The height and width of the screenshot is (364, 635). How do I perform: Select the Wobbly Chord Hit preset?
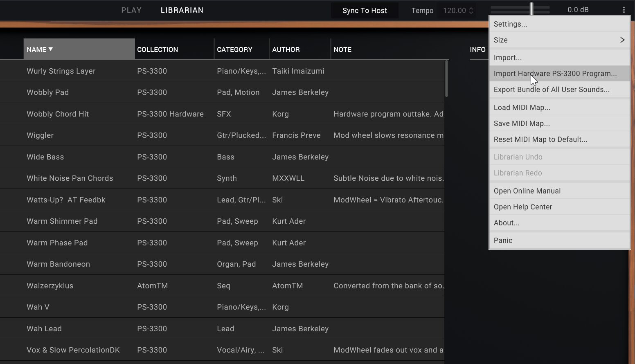click(58, 114)
